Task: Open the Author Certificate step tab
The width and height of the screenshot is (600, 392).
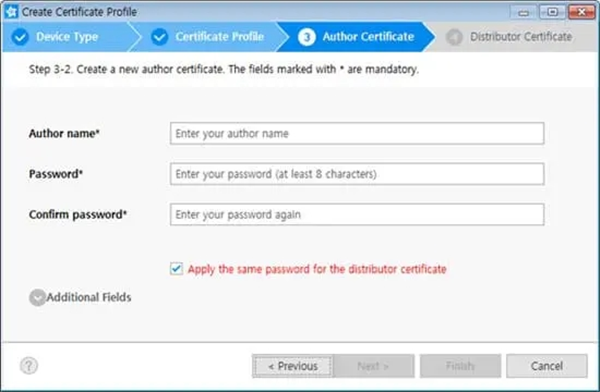Action: pyautogui.click(x=356, y=37)
